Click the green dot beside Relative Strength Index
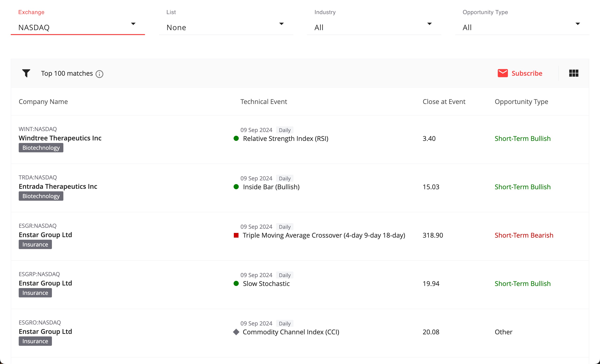The width and height of the screenshot is (600, 364). tap(236, 139)
